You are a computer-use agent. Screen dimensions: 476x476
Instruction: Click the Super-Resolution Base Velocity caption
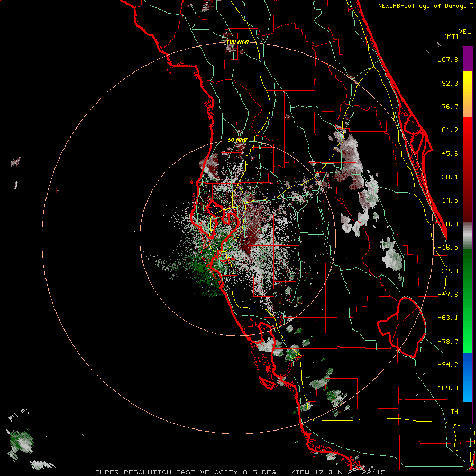coord(186,472)
